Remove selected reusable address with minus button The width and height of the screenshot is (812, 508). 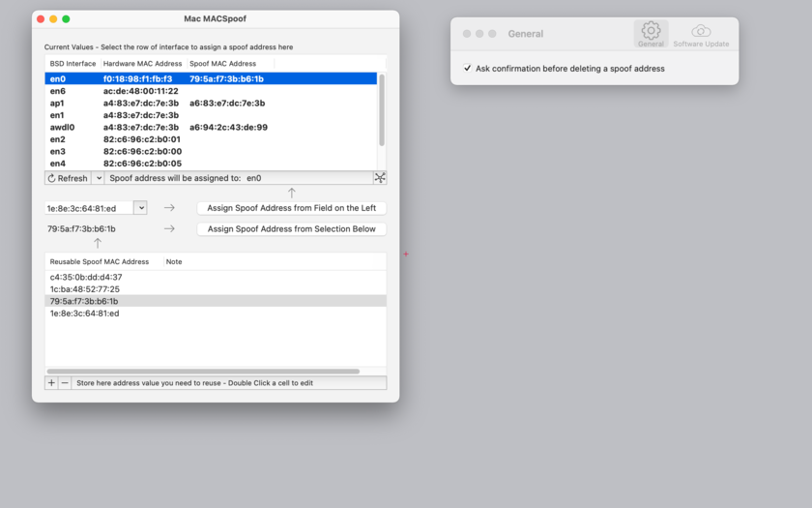(65, 383)
